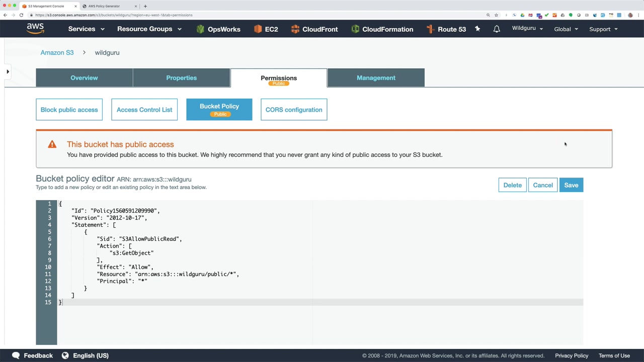This screenshot has height=362, width=644.
Task: Open the notifications bell
Action: [497, 29]
